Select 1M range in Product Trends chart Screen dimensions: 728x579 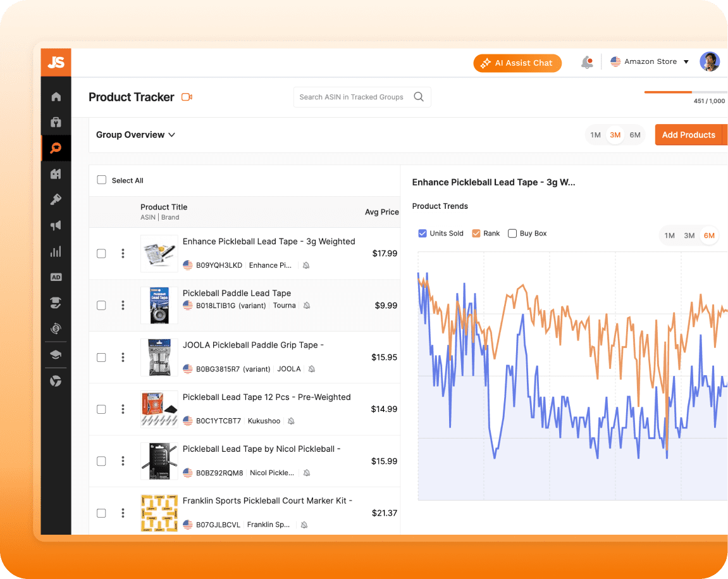[x=670, y=235]
